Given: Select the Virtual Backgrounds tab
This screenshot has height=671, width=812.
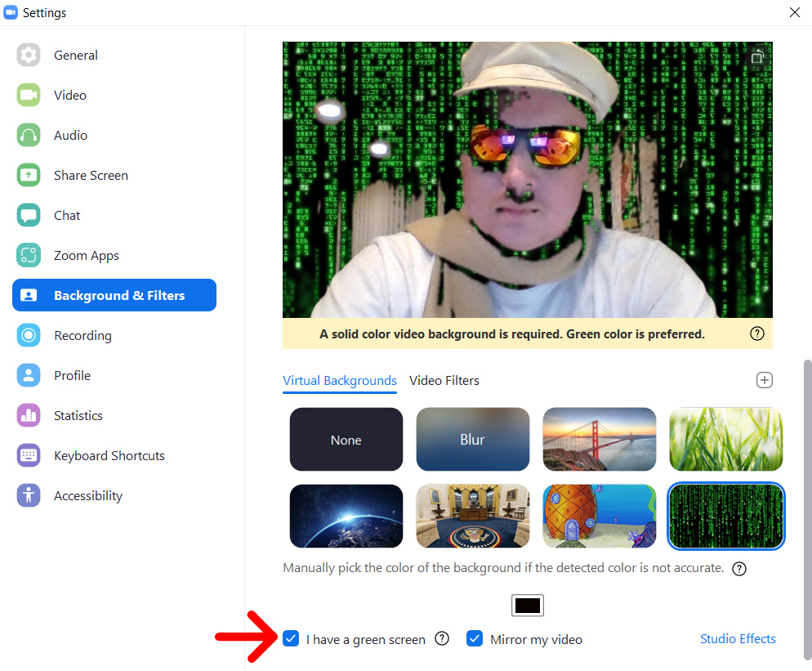Looking at the screenshot, I should [x=340, y=381].
